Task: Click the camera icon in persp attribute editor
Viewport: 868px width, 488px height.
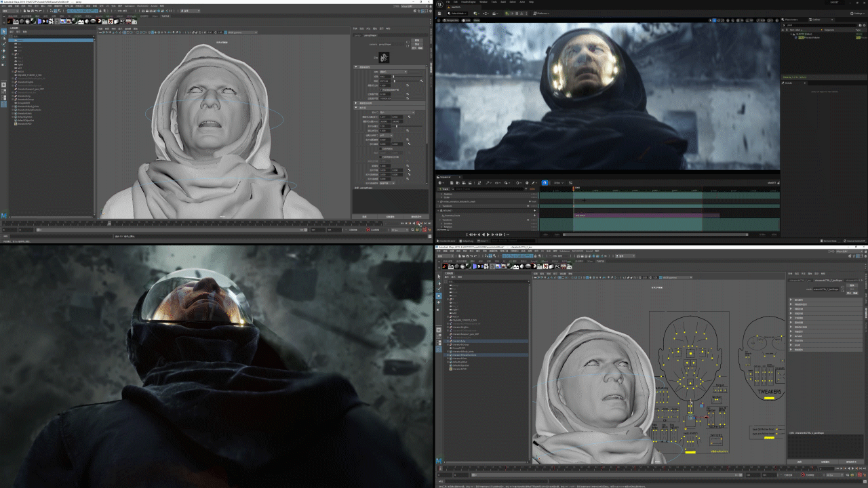Action: tap(384, 58)
